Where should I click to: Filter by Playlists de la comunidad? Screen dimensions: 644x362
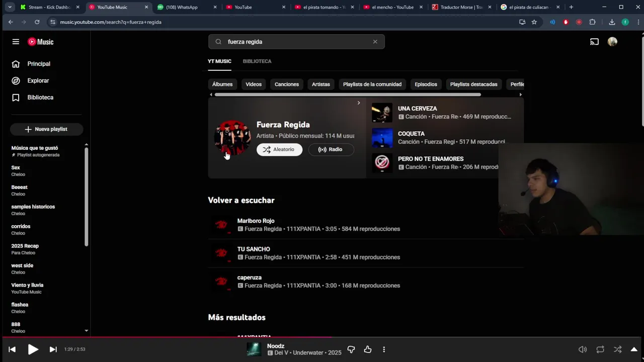[x=372, y=84]
